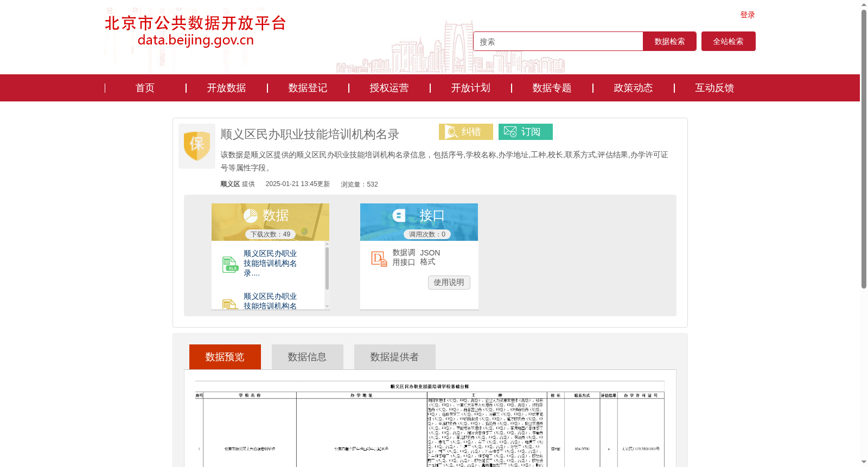Click the 纠错 button
The height and width of the screenshot is (467, 868).
466,132
